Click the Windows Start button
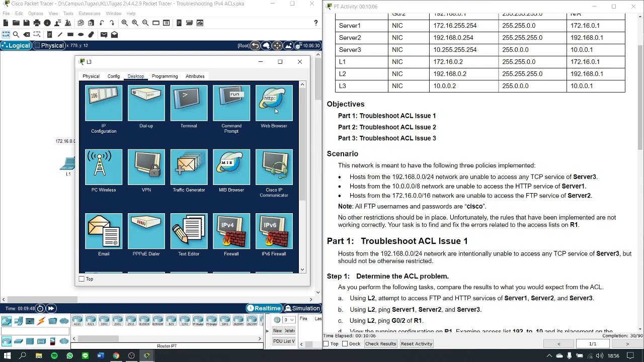Screen dimensions: 644x362 pos(8,355)
